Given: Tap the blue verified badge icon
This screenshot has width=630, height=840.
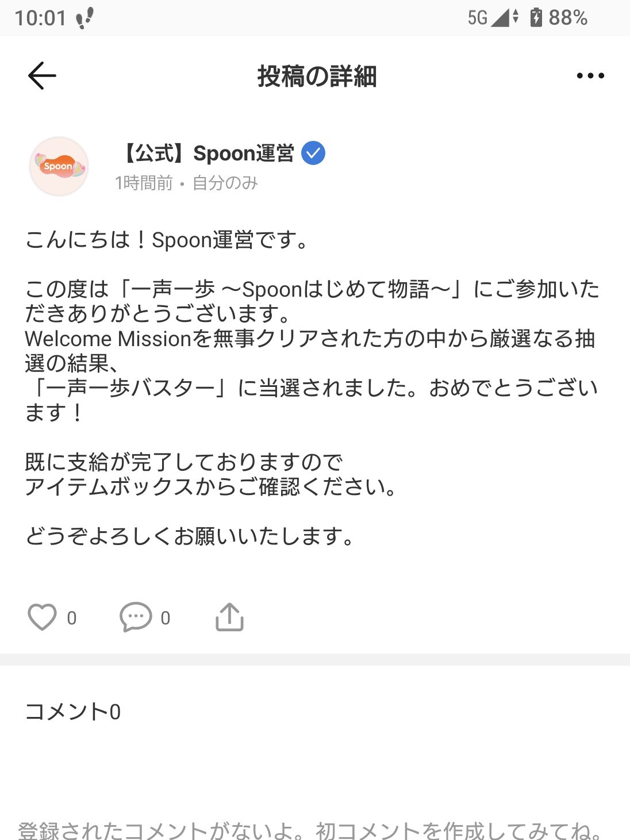Looking at the screenshot, I should tap(313, 154).
